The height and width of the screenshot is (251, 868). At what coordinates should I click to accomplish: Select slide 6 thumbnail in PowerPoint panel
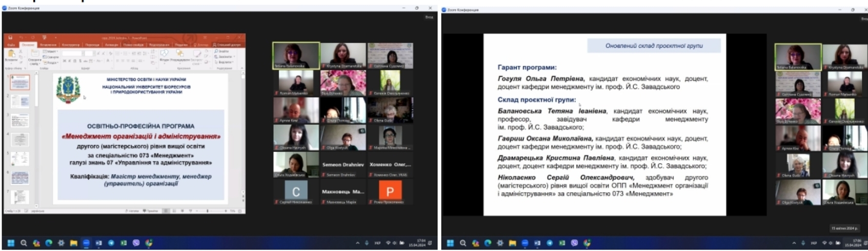click(20, 177)
